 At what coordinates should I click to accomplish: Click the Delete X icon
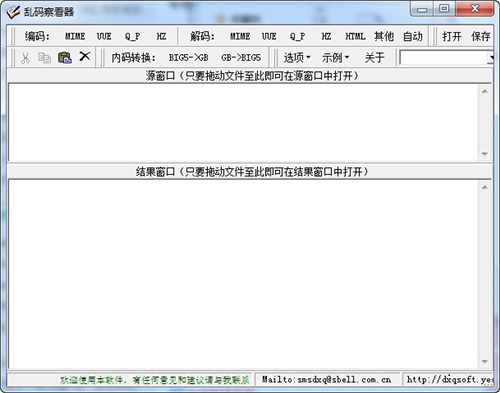click(85, 56)
